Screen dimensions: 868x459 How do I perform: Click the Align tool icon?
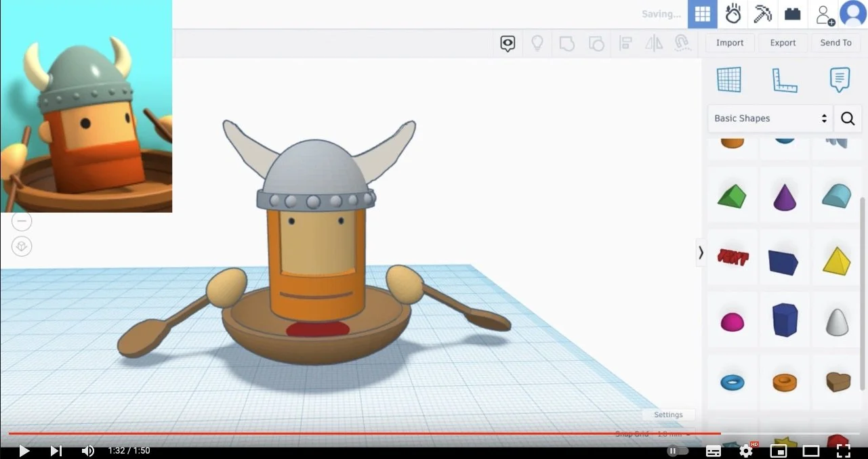626,44
